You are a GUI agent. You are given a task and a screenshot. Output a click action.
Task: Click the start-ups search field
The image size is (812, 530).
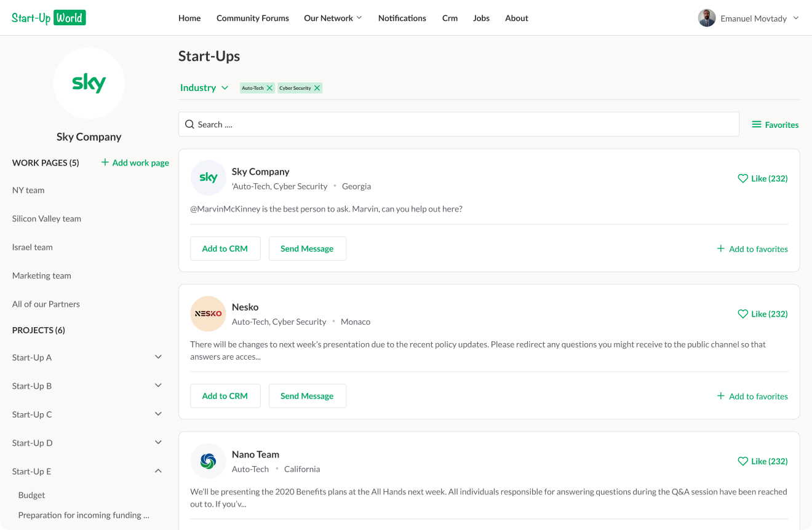(458, 124)
